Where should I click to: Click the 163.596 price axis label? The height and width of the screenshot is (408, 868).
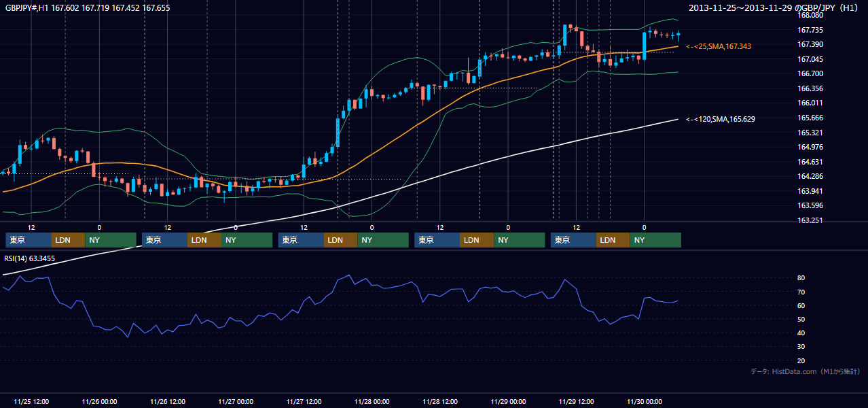click(810, 206)
